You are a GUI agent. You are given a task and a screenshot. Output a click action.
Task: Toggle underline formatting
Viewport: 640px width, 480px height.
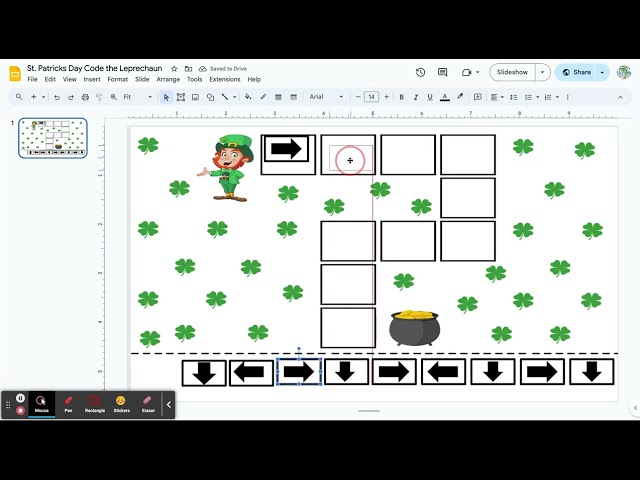(x=429, y=97)
